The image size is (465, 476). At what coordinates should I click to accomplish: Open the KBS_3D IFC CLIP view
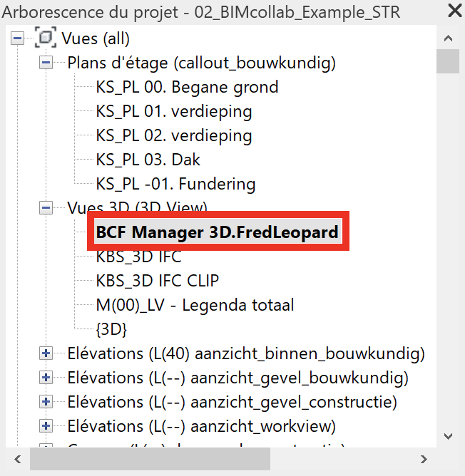point(157,281)
